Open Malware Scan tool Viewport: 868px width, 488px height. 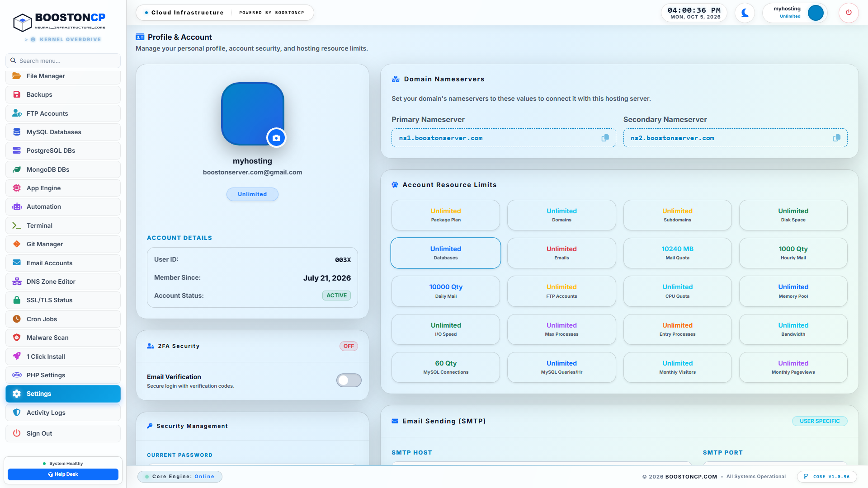pos(63,338)
